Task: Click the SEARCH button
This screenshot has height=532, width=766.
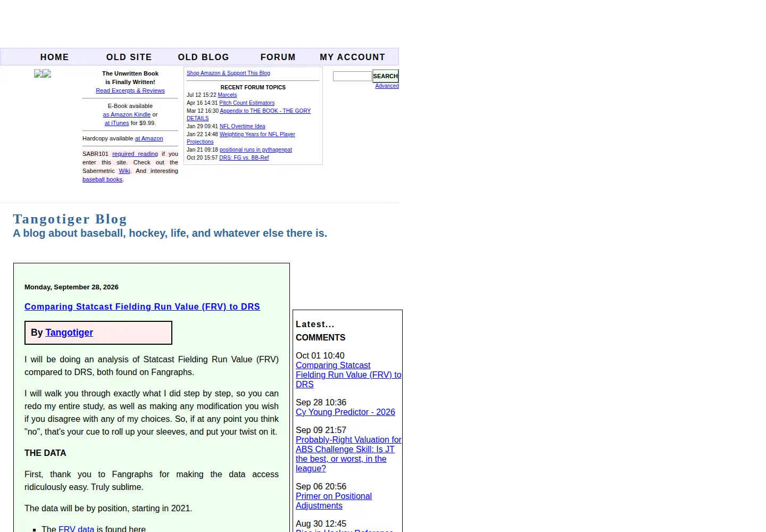Action: click(386, 76)
